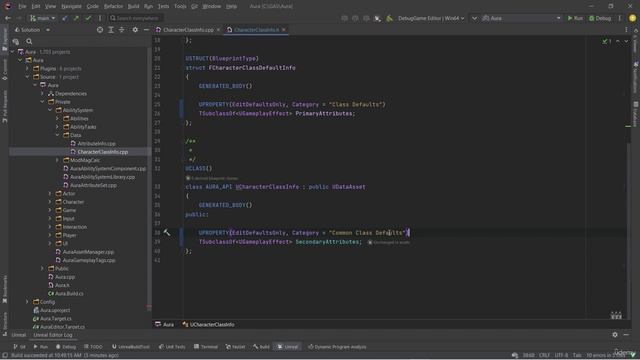Click the Search everywhere field

click(136, 18)
